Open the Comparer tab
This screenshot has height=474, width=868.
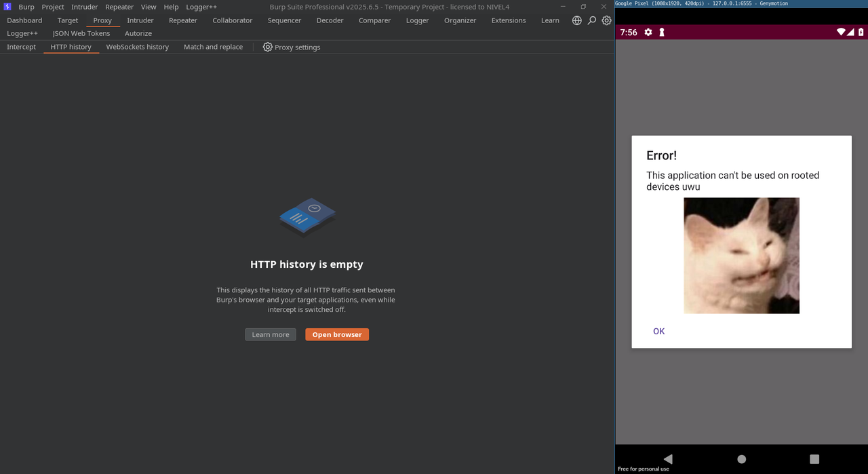[x=375, y=20]
